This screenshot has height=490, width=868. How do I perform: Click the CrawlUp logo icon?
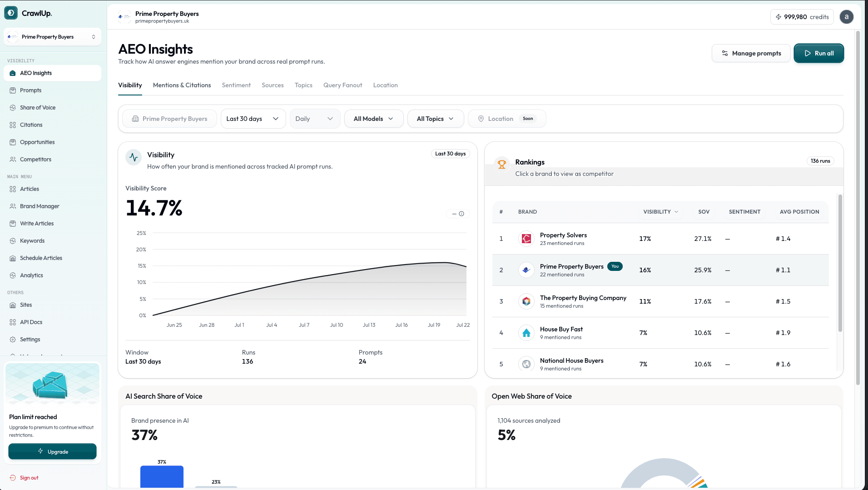point(11,13)
